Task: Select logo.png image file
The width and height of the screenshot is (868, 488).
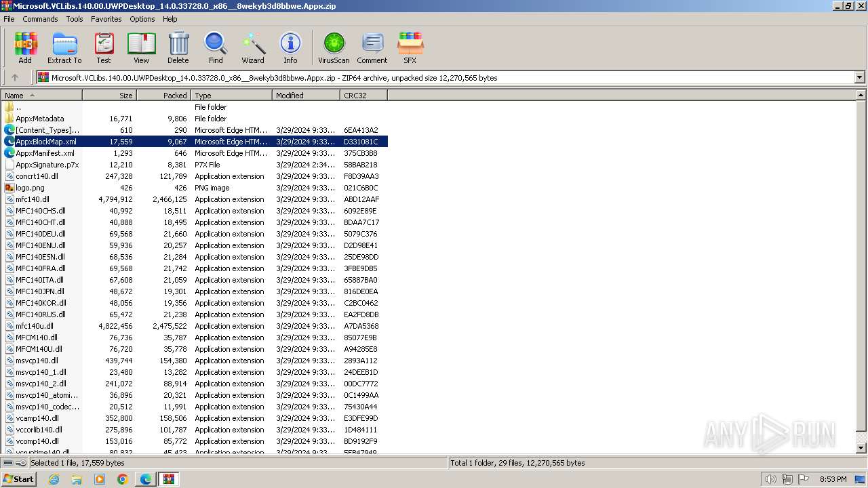Action: [195, 188]
